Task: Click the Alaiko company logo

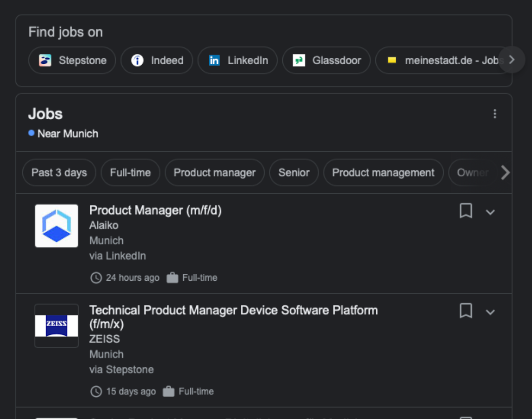Action: [56, 226]
